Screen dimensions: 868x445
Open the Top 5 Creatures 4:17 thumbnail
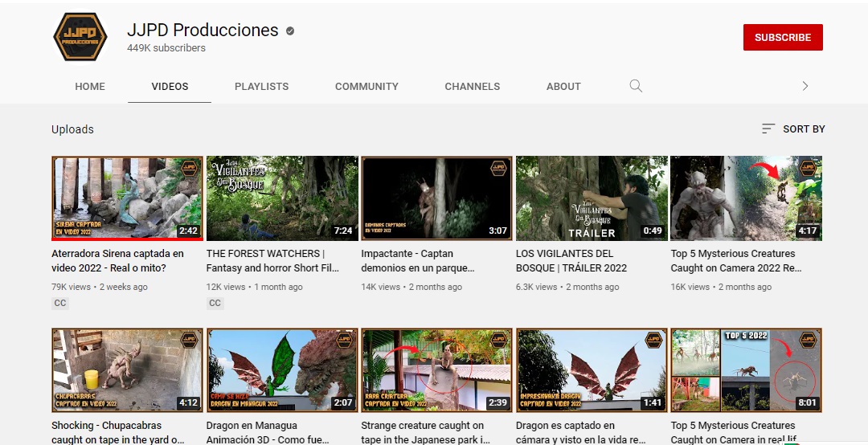click(x=746, y=198)
